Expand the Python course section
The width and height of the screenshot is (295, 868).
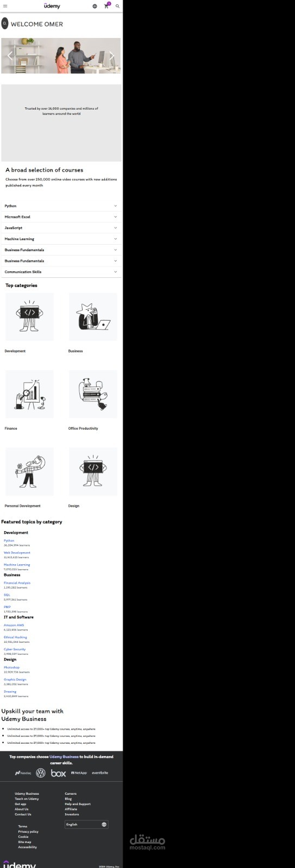tap(61, 206)
